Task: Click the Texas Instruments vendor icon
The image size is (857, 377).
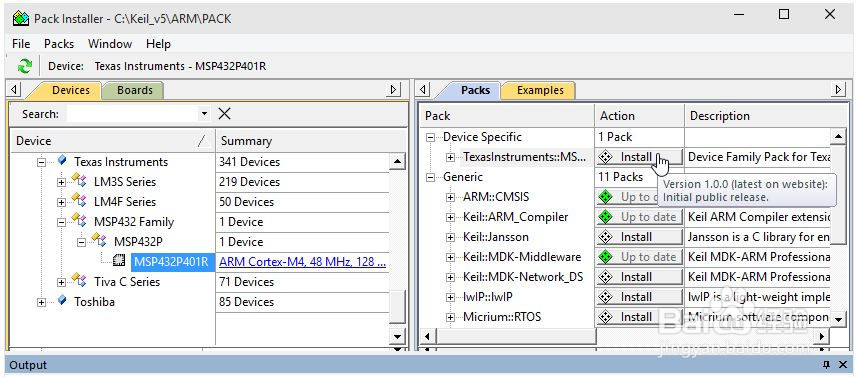Action: tap(62, 161)
